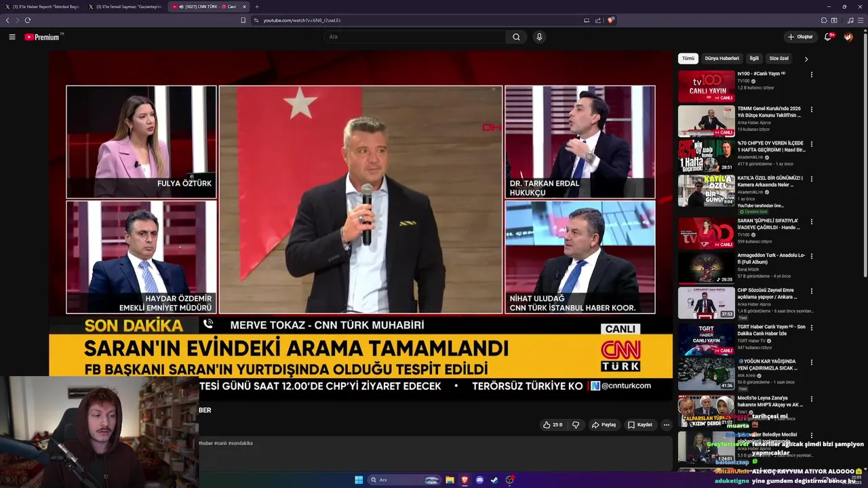Click the Paylaş share button

tap(604, 425)
